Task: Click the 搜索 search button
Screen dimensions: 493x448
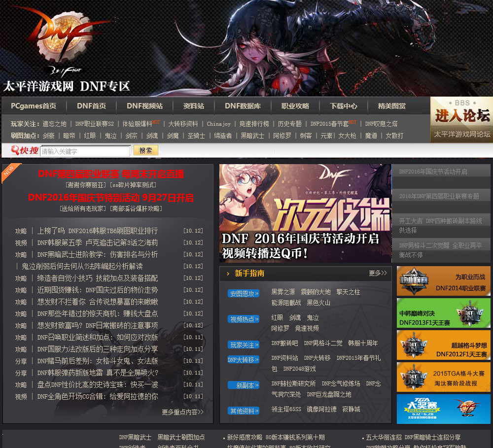Action: pyautogui.click(x=145, y=150)
